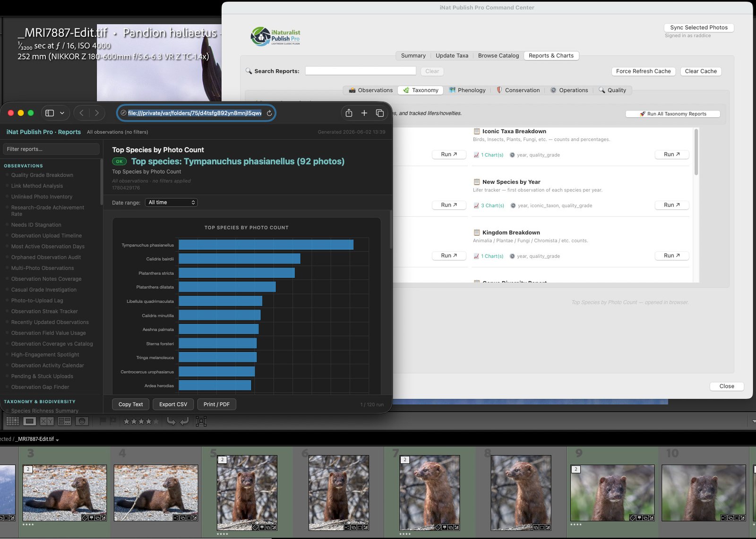This screenshot has height=539, width=756.
Task: Switch to the Update Taxa tab
Action: click(452, 55)
